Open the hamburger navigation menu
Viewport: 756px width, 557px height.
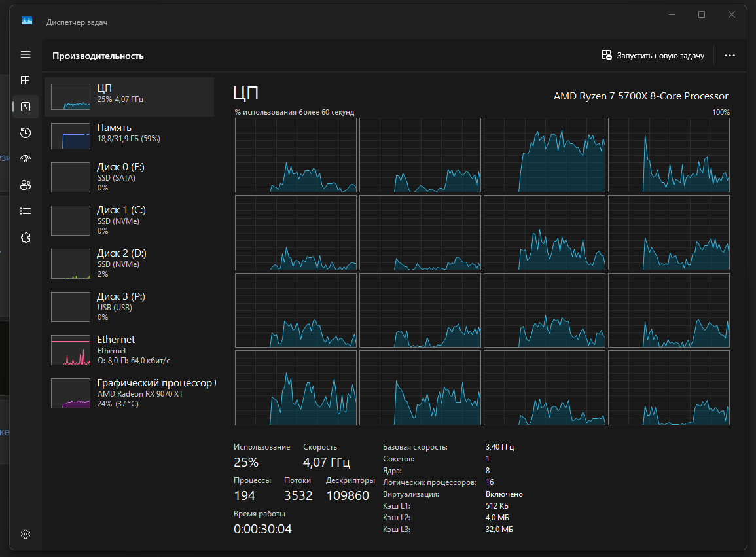point(26,54)
